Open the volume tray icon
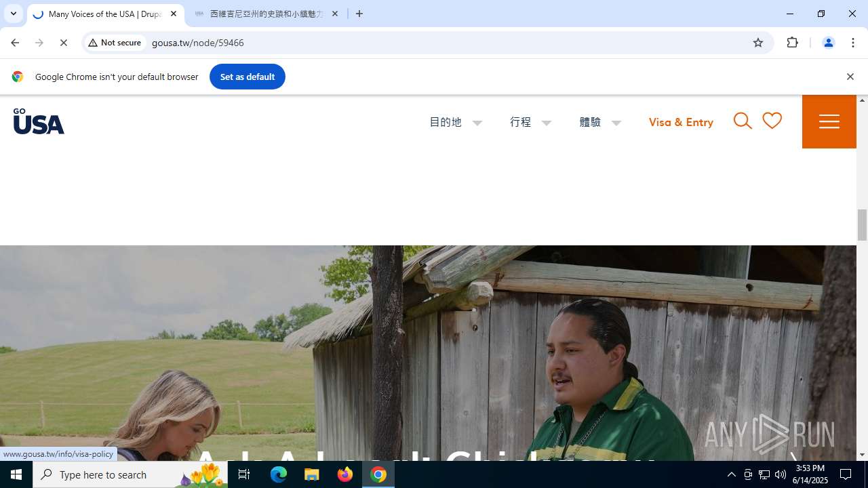Screen dimensions: 868x488 pos(781,474)
